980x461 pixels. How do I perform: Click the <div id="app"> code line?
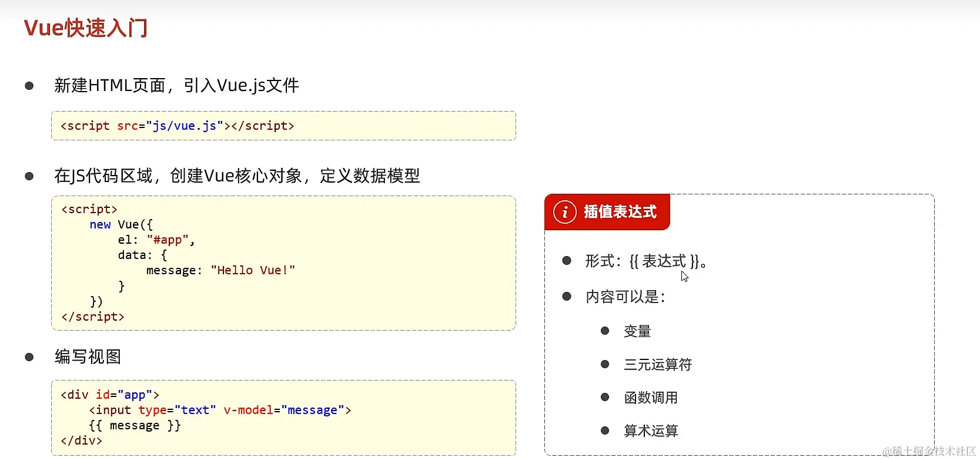pyautogui.click(x=110, y=395)
